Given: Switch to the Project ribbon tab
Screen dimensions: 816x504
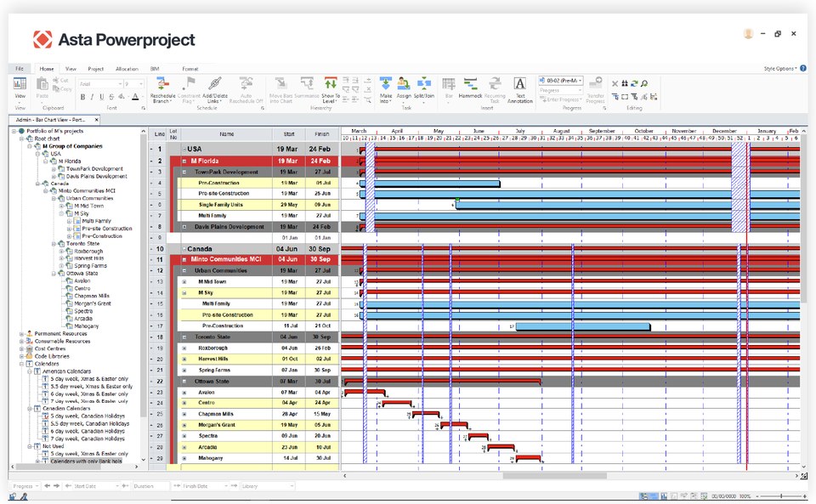Looking at the screenshot, I should (96, 69).
